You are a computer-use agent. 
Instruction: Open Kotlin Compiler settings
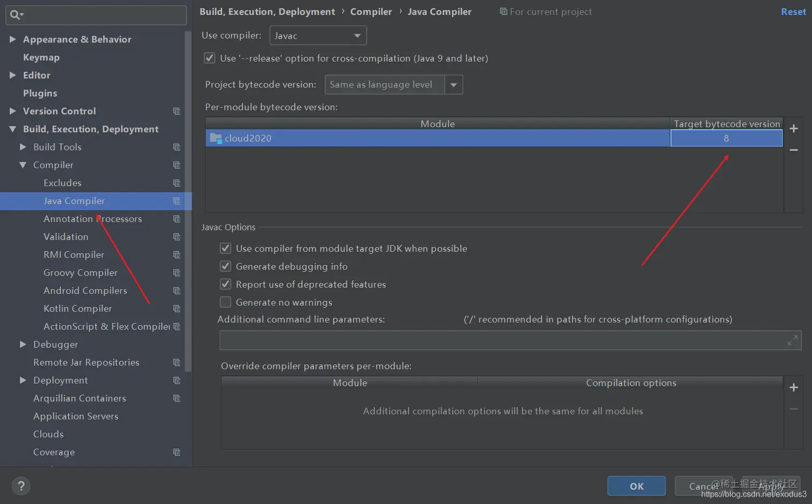(x=78, y=309)
